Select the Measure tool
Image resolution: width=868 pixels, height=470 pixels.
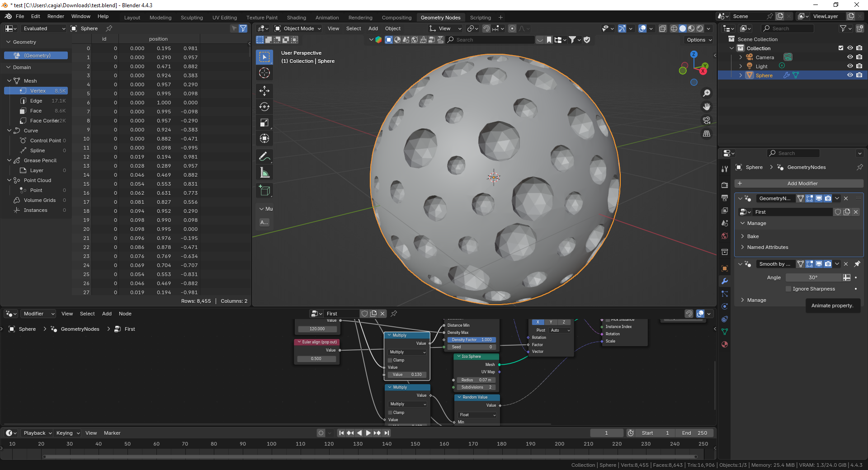click(264, 172)
